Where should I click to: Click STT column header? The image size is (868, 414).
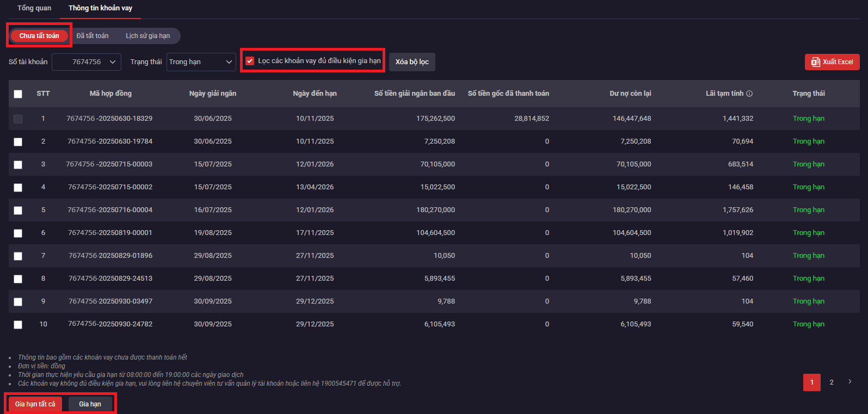click(x=43, y=94)
